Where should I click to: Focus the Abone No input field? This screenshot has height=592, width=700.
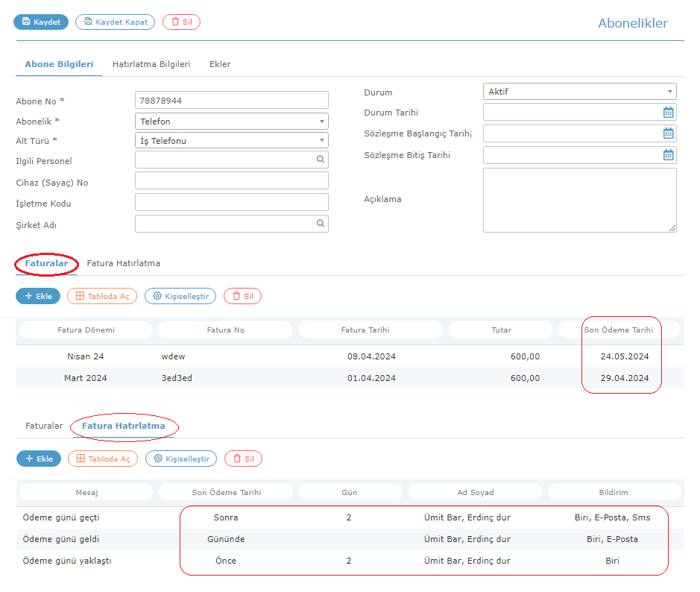(232, 100)
